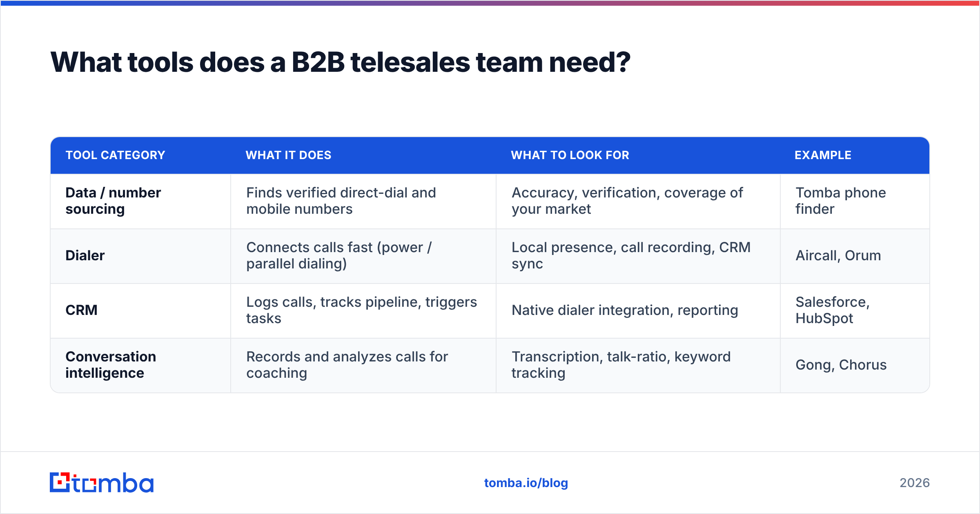Click 'Local presence, call recording, CRM sync'

638,256
